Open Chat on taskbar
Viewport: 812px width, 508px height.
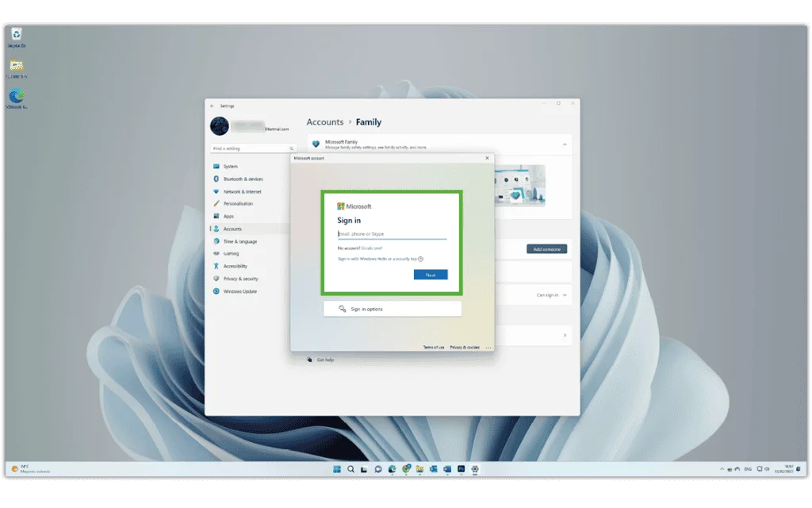[378, 469]
